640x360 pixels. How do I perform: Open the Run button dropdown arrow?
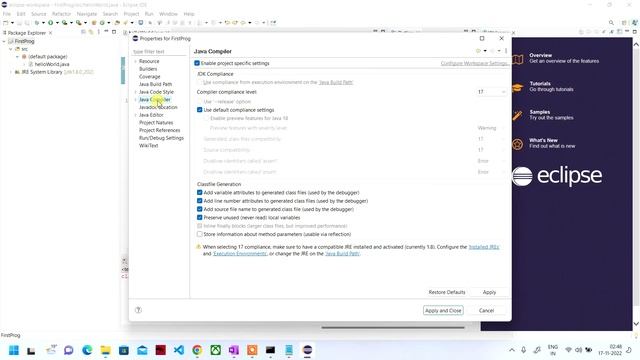(57, 23)
